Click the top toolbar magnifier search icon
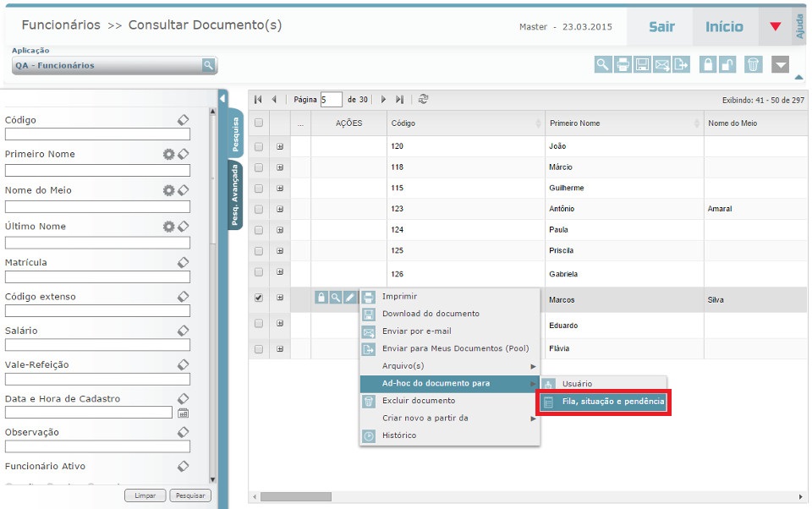The width and height of the screenshot is (812, 509). [x=602, y=65]
